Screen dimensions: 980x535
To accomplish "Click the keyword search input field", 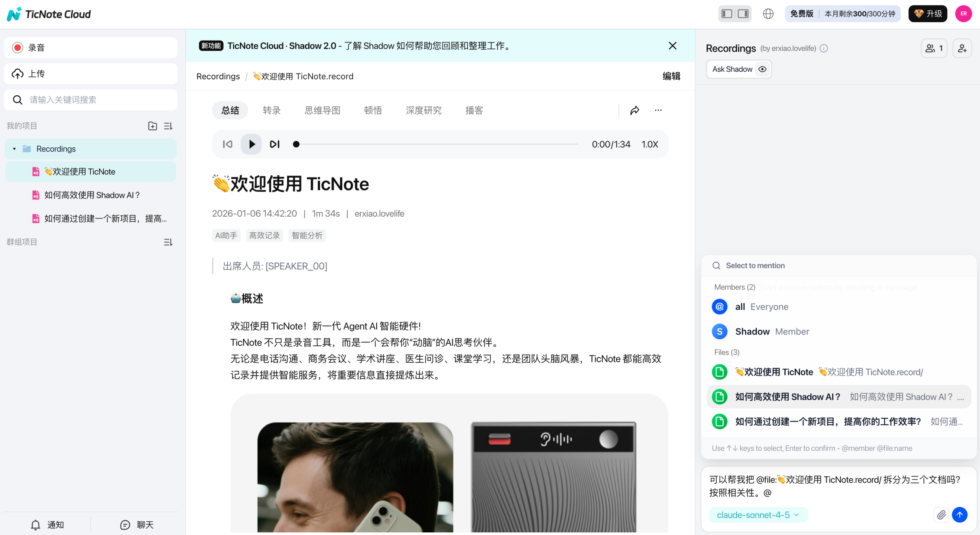I will pos(90,99).
